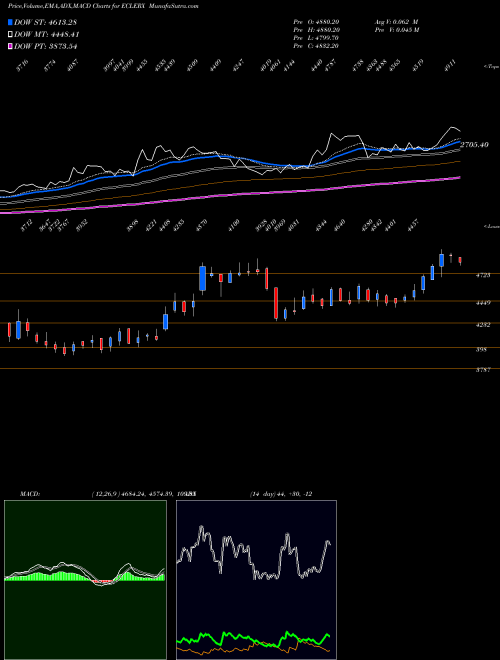500x660 pixels.
Task: Select the 'DOW ST: 4613.28' legend text
Action: pyautogui.click(x=45, y=22)
